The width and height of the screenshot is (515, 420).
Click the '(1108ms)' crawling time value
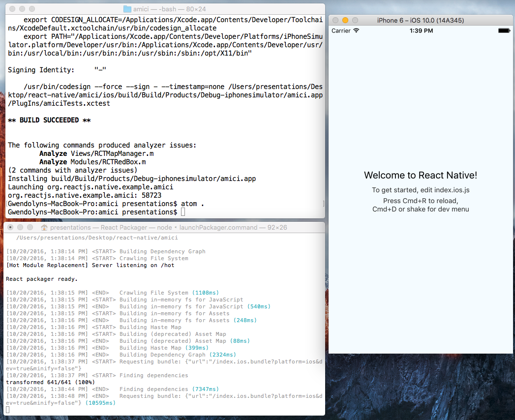205,293
